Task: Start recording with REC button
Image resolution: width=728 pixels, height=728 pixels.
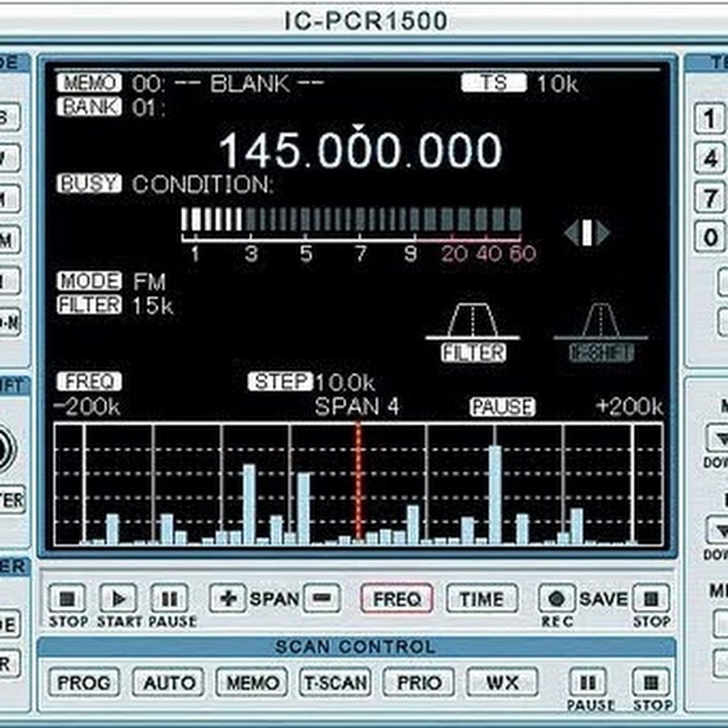Action: [x=557, y=599]
